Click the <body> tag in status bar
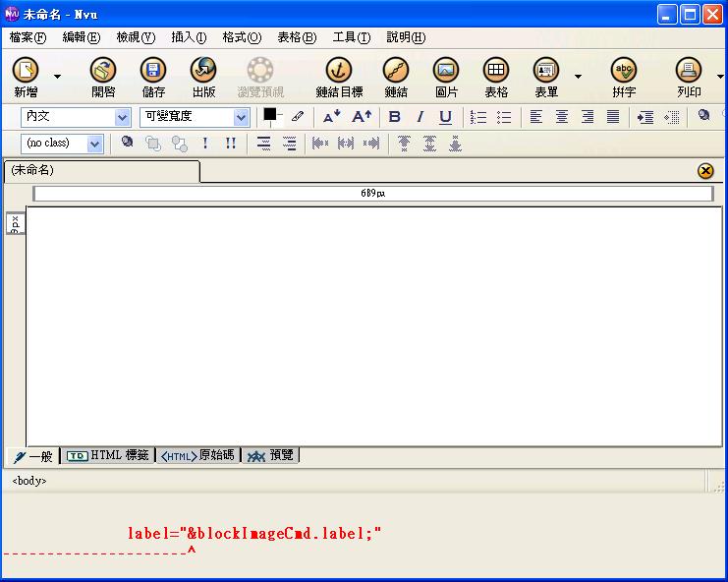Screen dimensions: 728x582 (x=29, y=481)
